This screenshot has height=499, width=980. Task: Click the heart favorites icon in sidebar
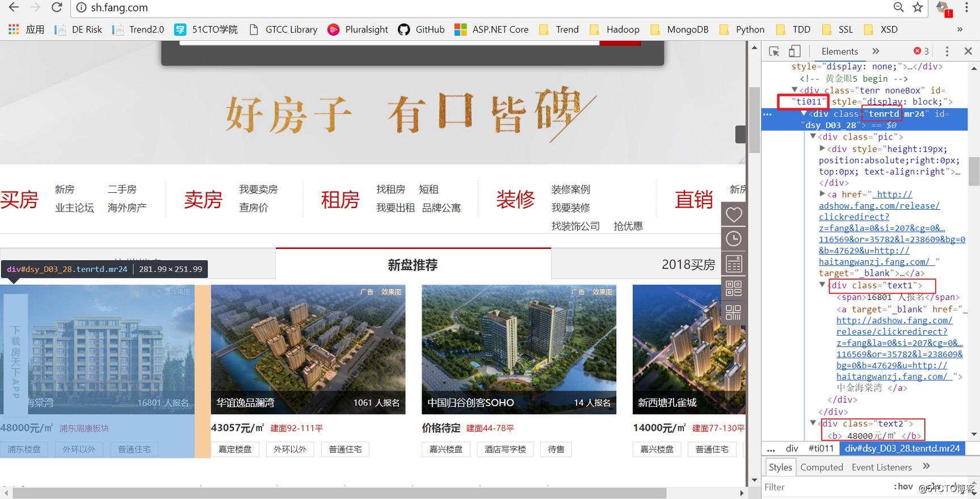coord(734,214)
